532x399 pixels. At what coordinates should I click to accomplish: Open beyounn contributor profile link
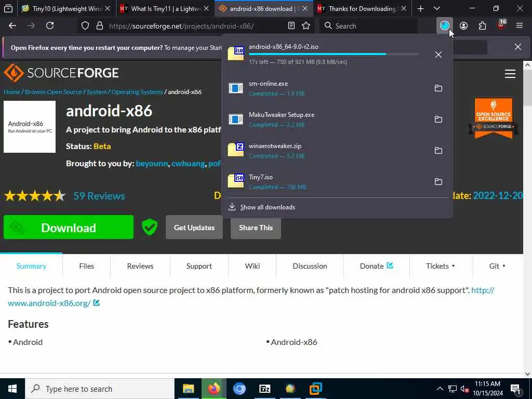pos(152,164)
